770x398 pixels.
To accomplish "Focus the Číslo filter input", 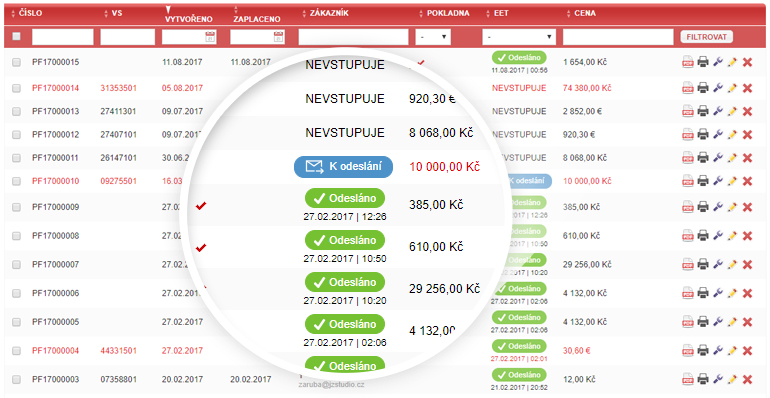I will pyautogui.click(x=63, y=37).
